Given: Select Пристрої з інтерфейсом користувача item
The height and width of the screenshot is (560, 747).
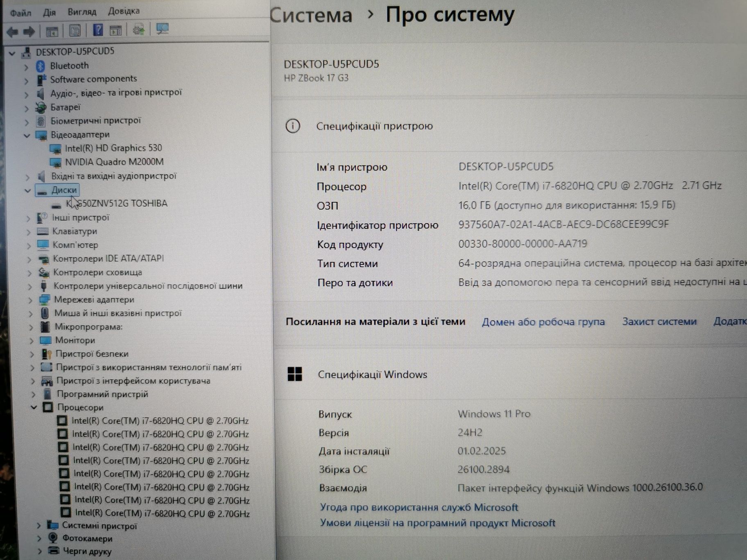Looking at the screenshot, I should tap(133, 381).
